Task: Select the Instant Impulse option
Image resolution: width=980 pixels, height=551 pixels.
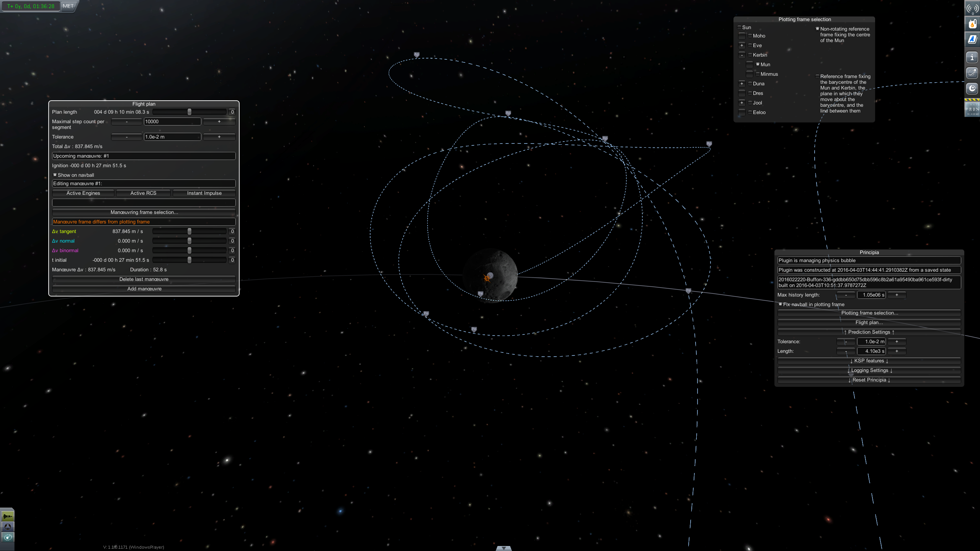Action: click(x=204, y=193)
